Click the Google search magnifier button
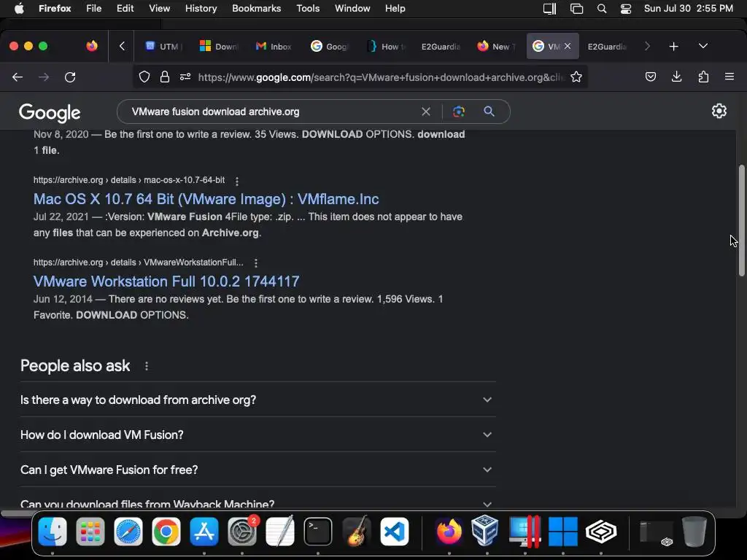This screenshot has height=560, width=747. click(x=489, y=112)
